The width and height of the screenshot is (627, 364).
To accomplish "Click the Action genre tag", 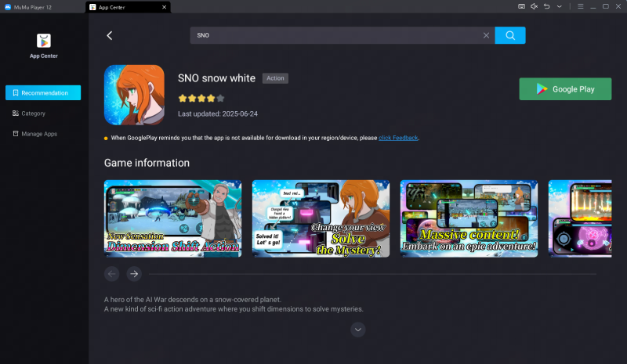I will (x=275, y=78).
